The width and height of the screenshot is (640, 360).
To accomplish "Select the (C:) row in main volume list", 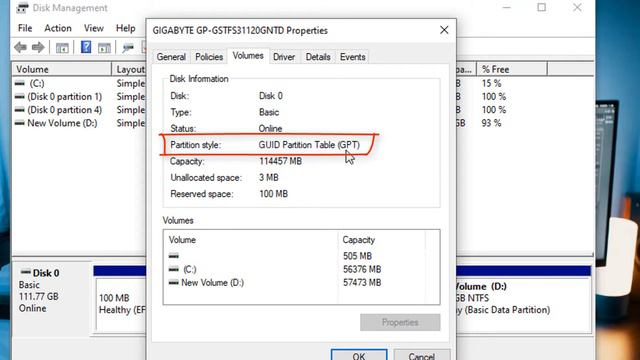I will click(x=80, y=83).
